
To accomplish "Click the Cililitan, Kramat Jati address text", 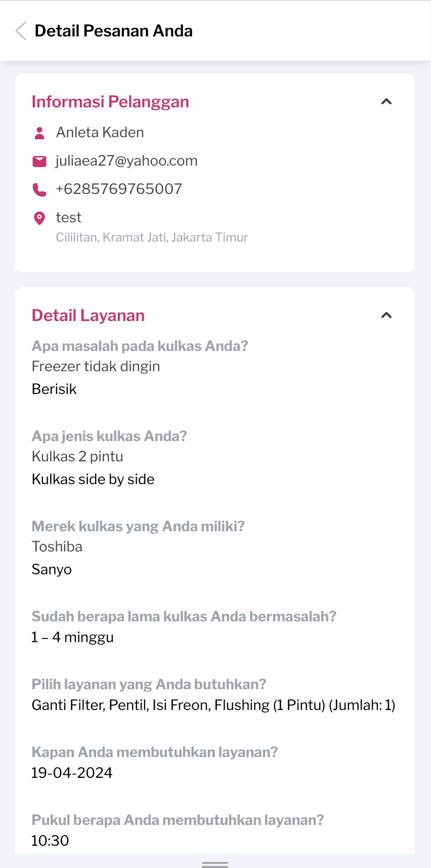I will (x=152, y=238).
